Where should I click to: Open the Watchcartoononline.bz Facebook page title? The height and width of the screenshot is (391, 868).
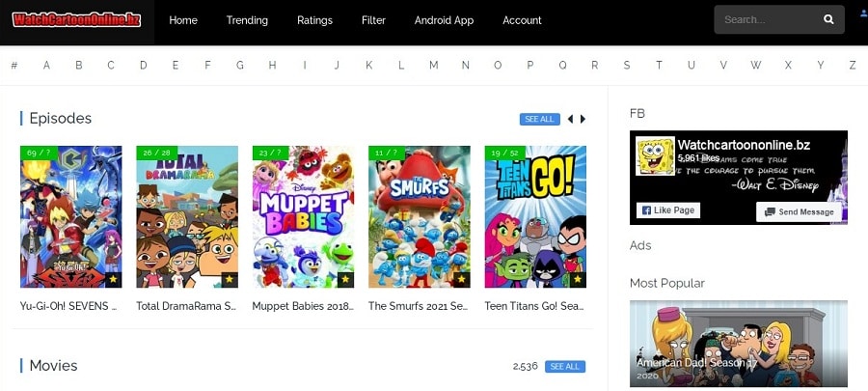(744, 145)
